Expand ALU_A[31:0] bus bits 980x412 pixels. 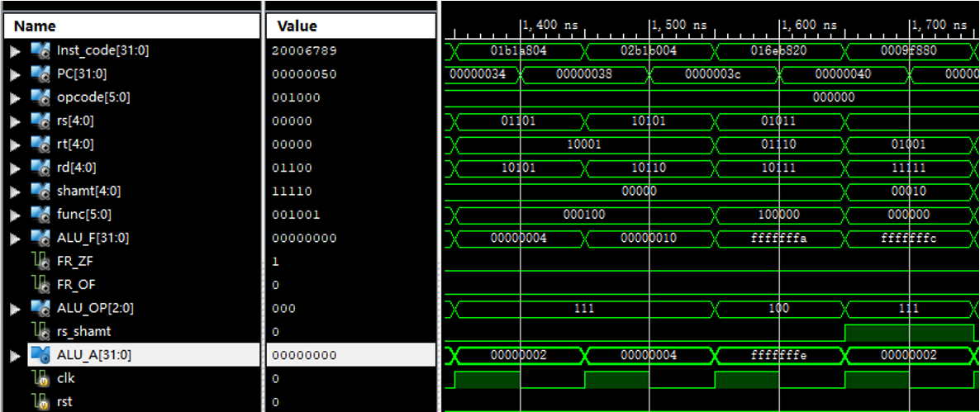click(x=14, y=355)
